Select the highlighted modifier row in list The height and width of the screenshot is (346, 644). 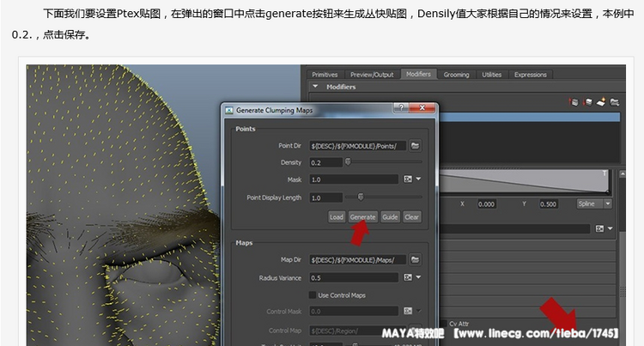point(529,117)
